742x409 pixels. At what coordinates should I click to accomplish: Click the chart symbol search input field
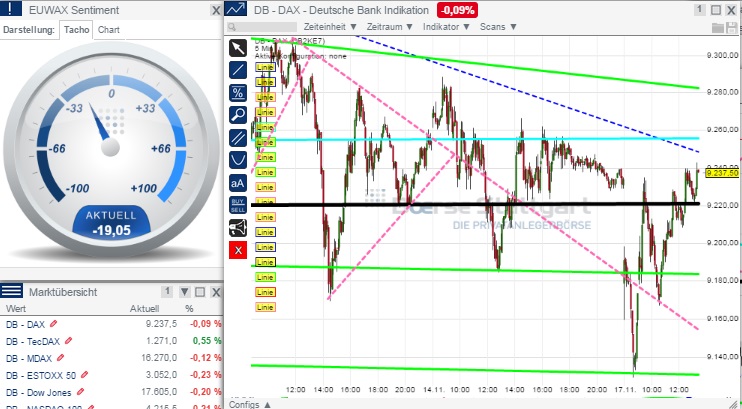point(262,27)
